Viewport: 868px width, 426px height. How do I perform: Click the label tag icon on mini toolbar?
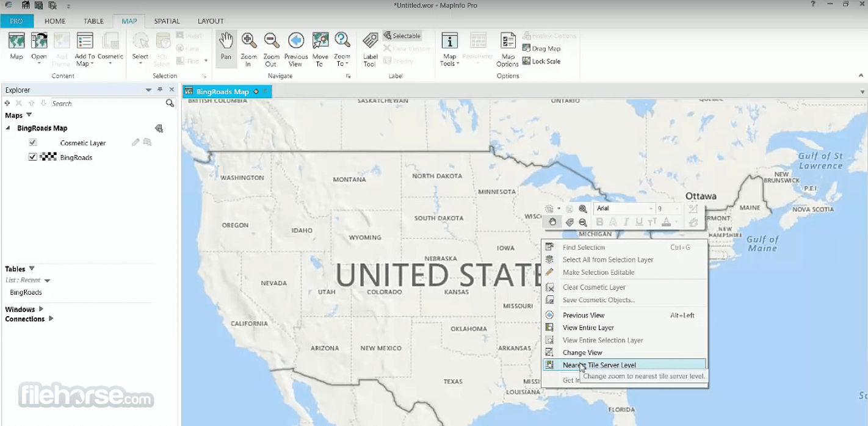[570, 222]
